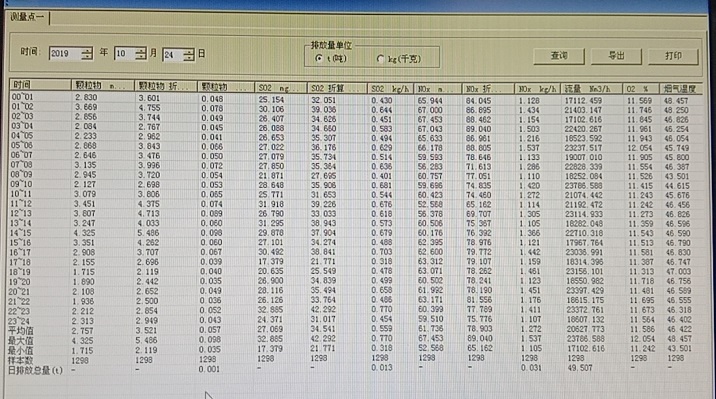Click the 查询 query button
The image size is (716, 399).
tap(558, 56)
